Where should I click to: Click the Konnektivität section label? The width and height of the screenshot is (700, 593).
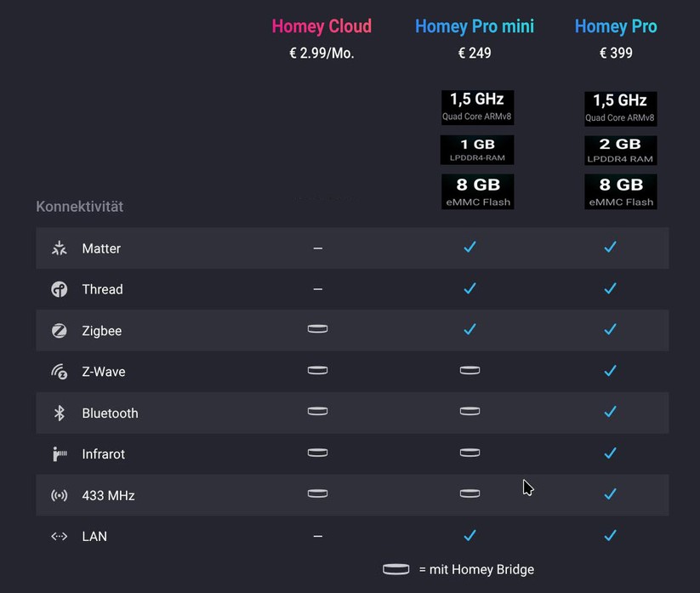click(80, 206)
